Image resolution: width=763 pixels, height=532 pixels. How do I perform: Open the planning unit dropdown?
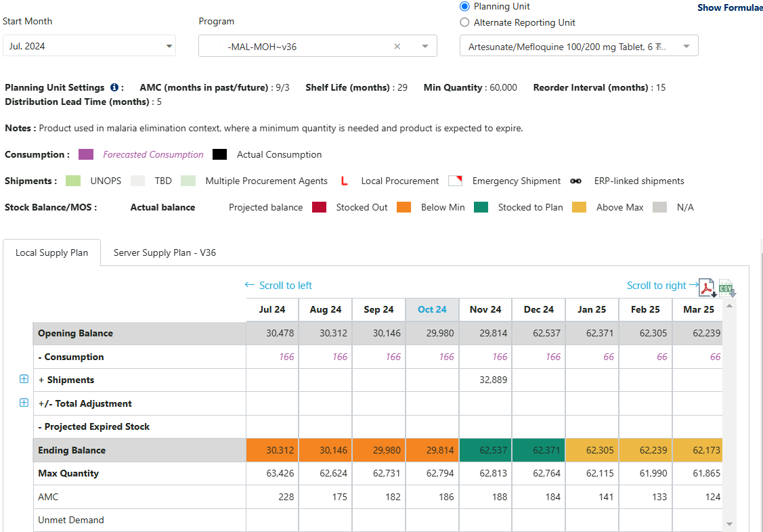tap(579, 46)
